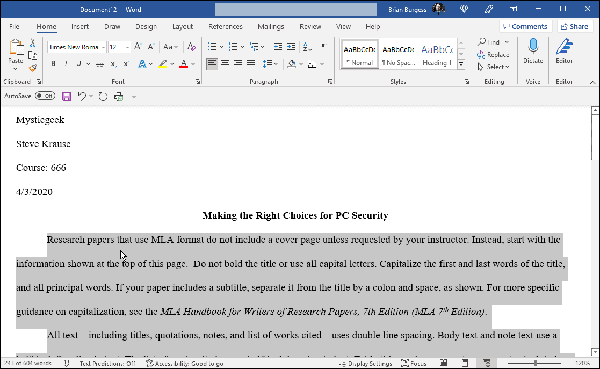Image resolution: width=600 pixels, height=369 pixels.
Task: Turn on the AutoSave switch
Action: coord(45,96)
